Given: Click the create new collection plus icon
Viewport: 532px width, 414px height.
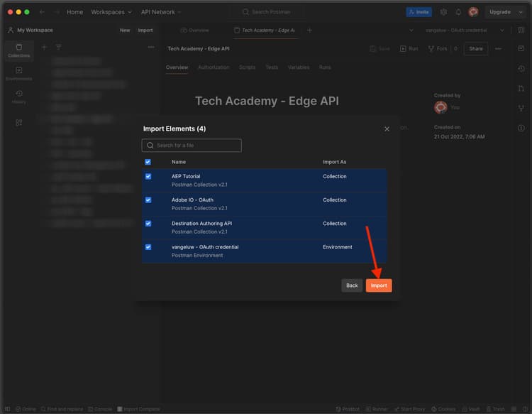Looking at the screenshot, I should tap(44, 47).
